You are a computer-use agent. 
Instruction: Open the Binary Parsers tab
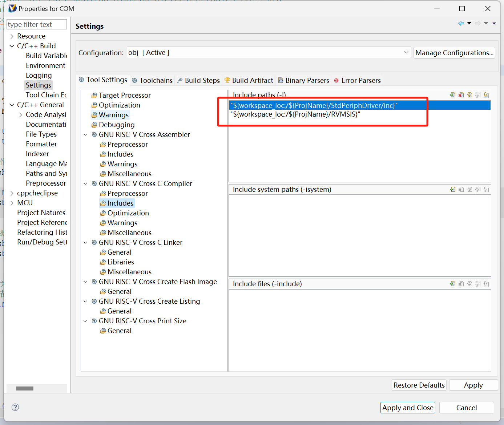(304, 80)
